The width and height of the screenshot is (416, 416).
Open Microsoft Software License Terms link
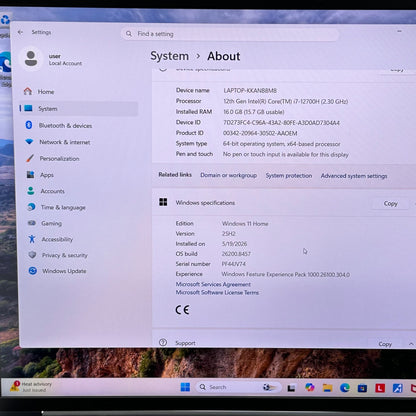click(x=217, y=292)
